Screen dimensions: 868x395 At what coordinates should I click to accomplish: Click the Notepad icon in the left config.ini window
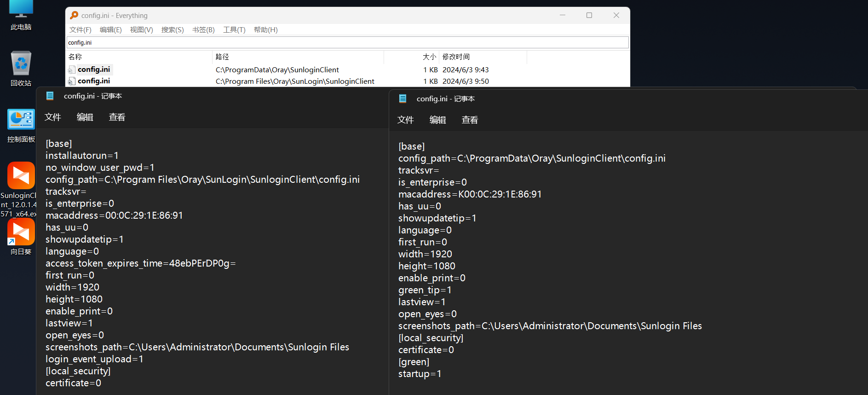coord(50,96)
